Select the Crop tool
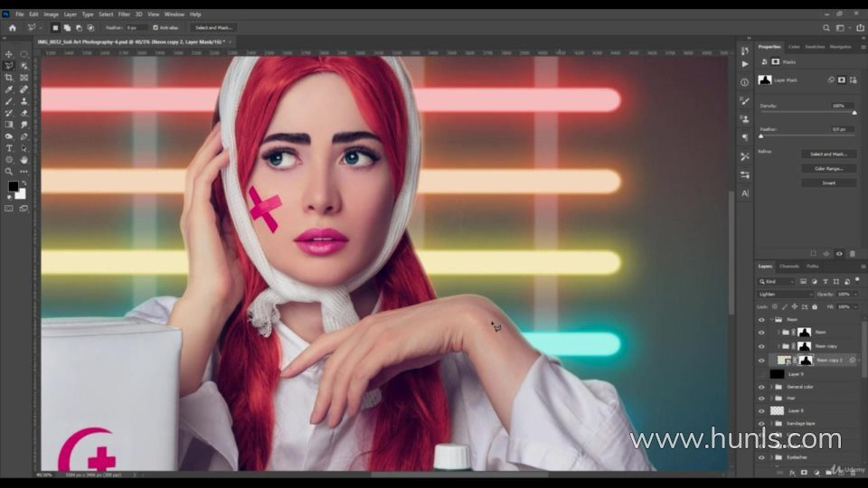Image resolution: width=868 pixels, height=488 pixels. 9,78
